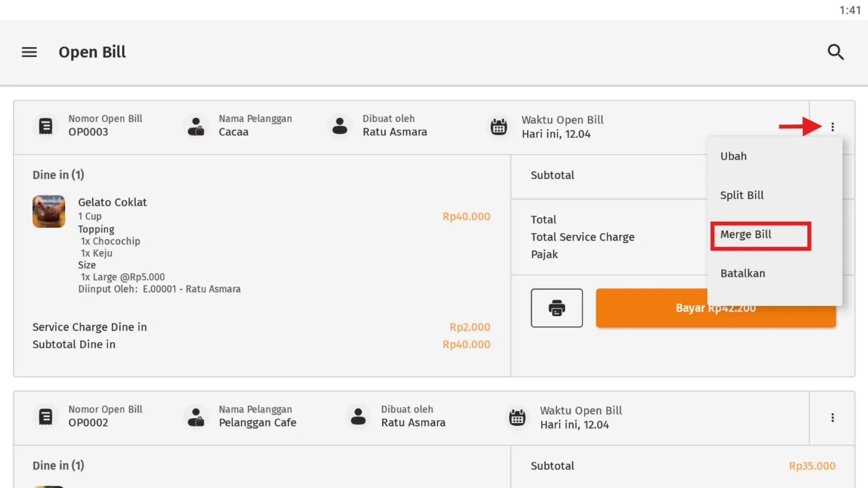Screen dimensions: 868x488
Task: Click the Open Bill page title
Action: coord(92,52)
